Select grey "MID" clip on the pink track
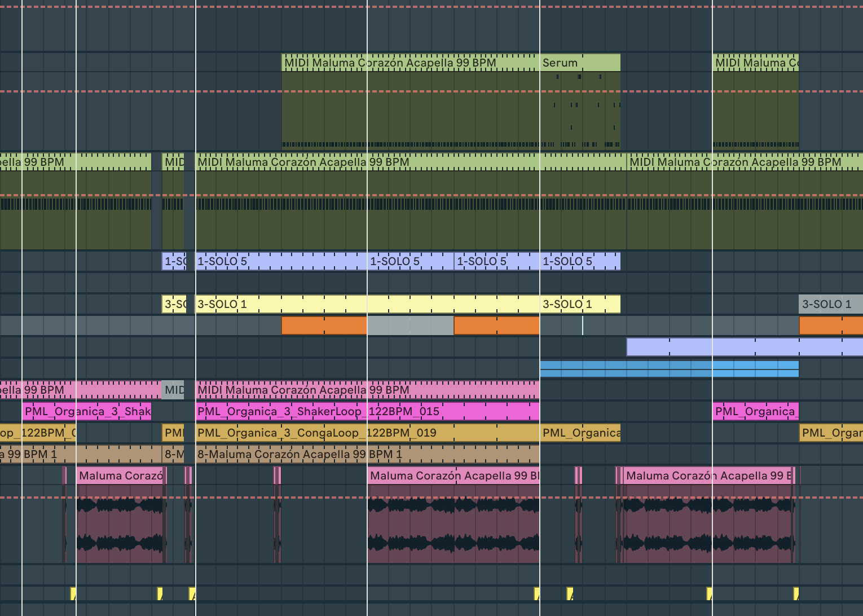Viewport: 863px width, 616px height. (173, 390)
